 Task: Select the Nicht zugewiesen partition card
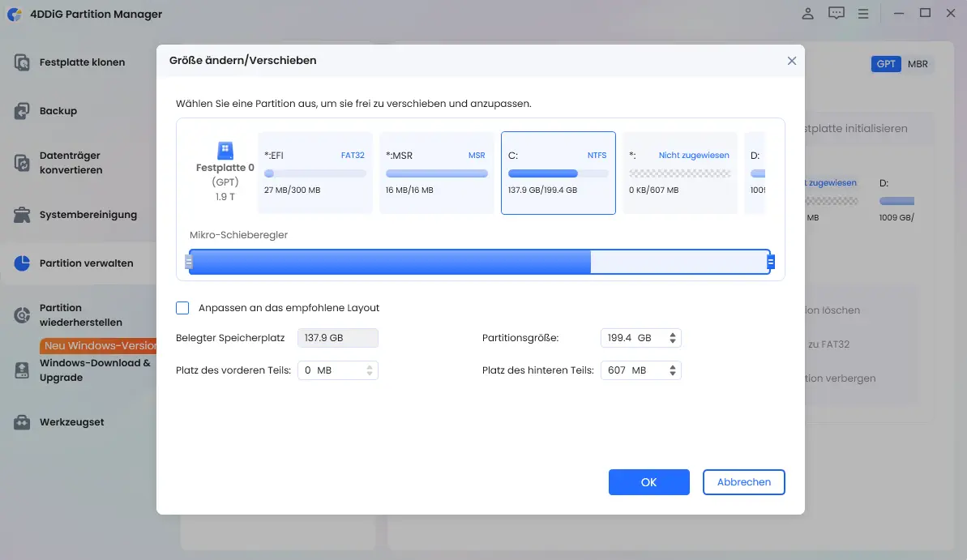pos(679,173)
